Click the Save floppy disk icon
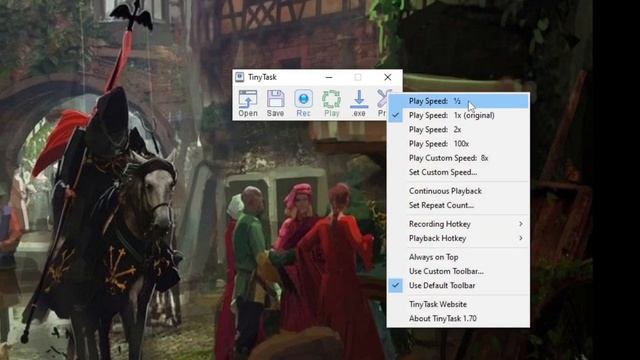Image resolution: width=640 pixels, height=360 pixels. pos(276,103)
